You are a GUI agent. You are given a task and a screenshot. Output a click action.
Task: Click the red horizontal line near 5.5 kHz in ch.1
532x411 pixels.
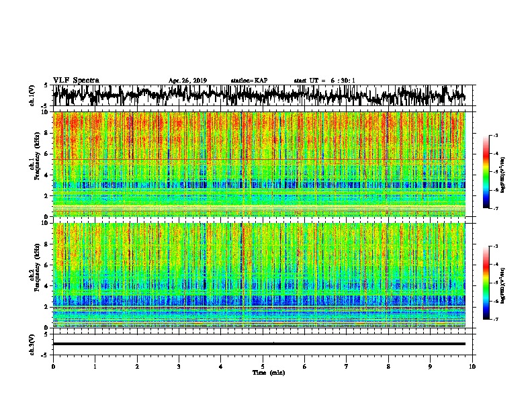point(259,159)
